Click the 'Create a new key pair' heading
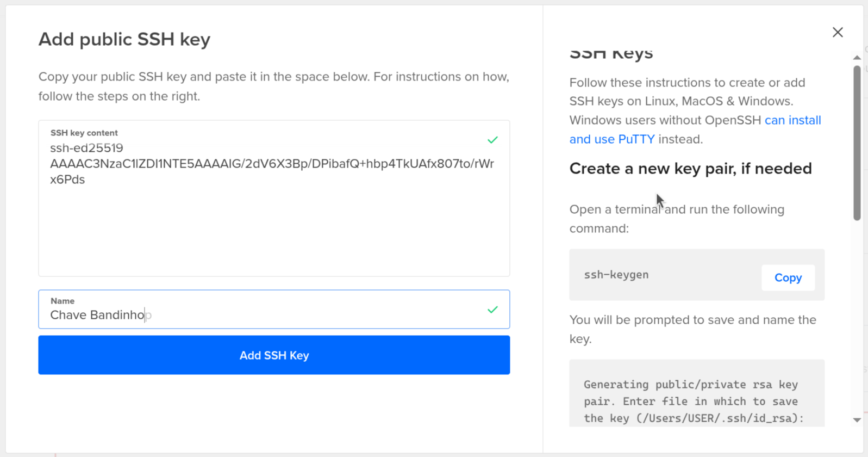 (x=690, y=169)
